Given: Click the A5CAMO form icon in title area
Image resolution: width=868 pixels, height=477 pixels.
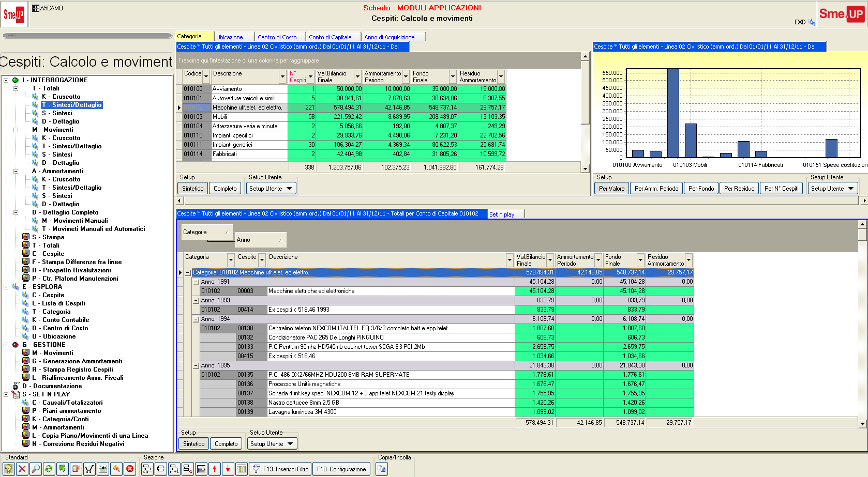Looking at the screenshot, I should pos(35,8).
